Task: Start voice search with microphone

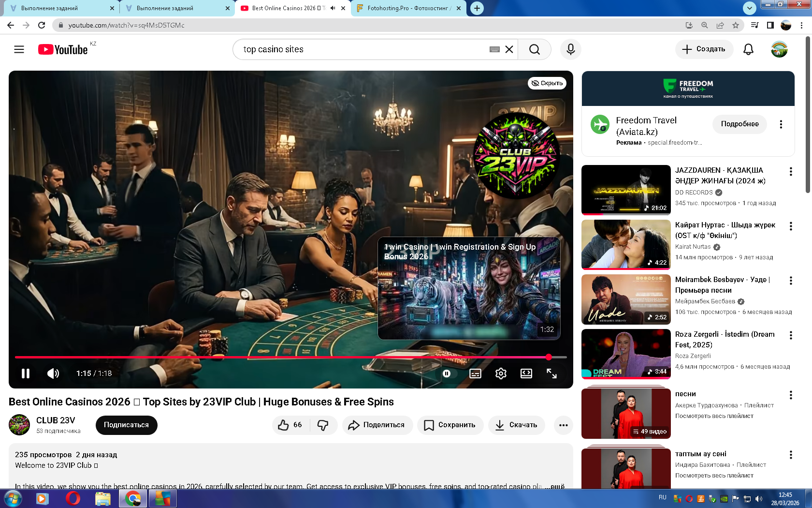Action: (x=571, y=49)
